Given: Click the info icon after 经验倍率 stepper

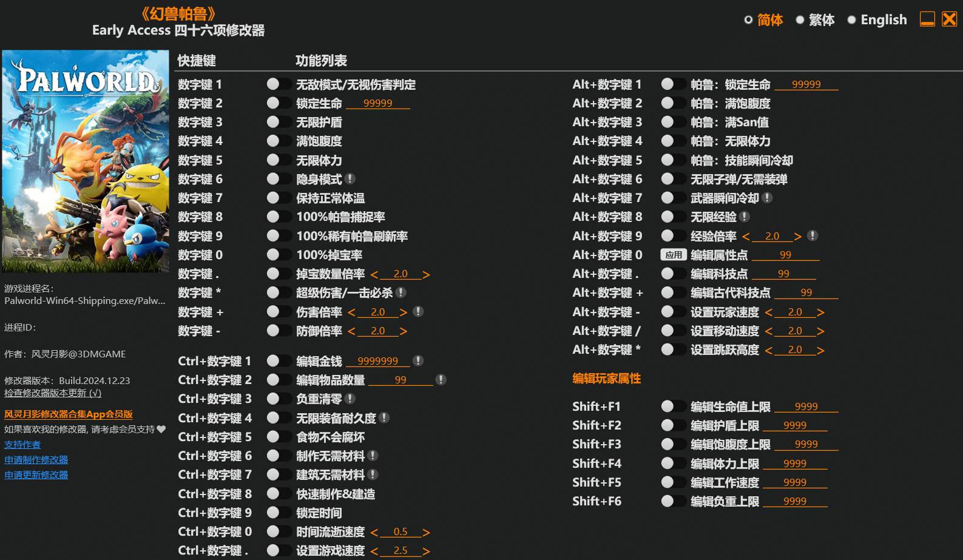Looking at the screenshot, I should (x=813, y=236).
